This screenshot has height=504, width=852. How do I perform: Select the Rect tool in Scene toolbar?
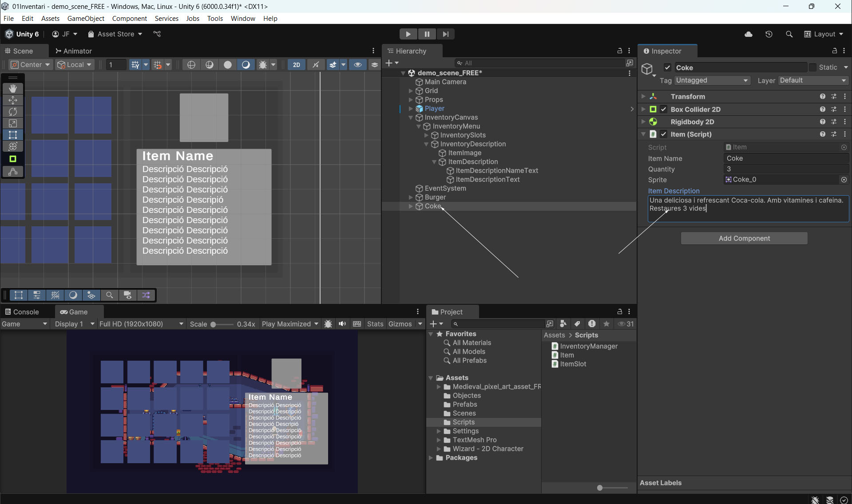coord(13,135)
